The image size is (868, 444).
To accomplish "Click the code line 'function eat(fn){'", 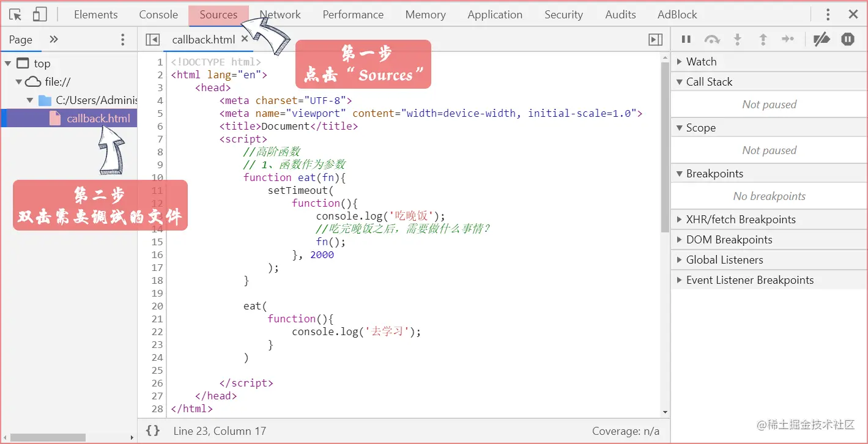I will point(295,177).
